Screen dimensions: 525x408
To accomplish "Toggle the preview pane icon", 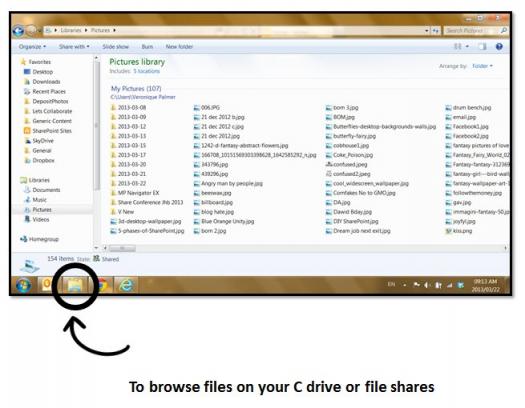I will (x=482, y=47).
